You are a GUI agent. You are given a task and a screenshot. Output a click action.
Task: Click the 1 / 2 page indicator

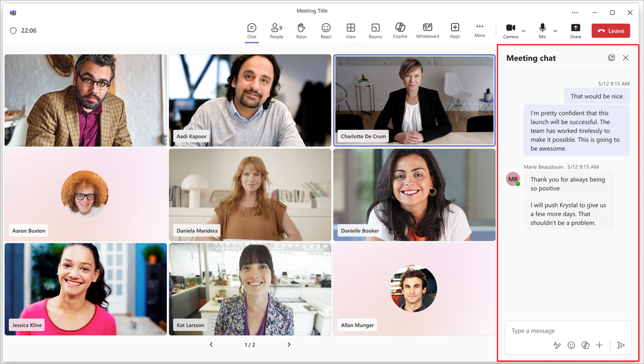249,345
